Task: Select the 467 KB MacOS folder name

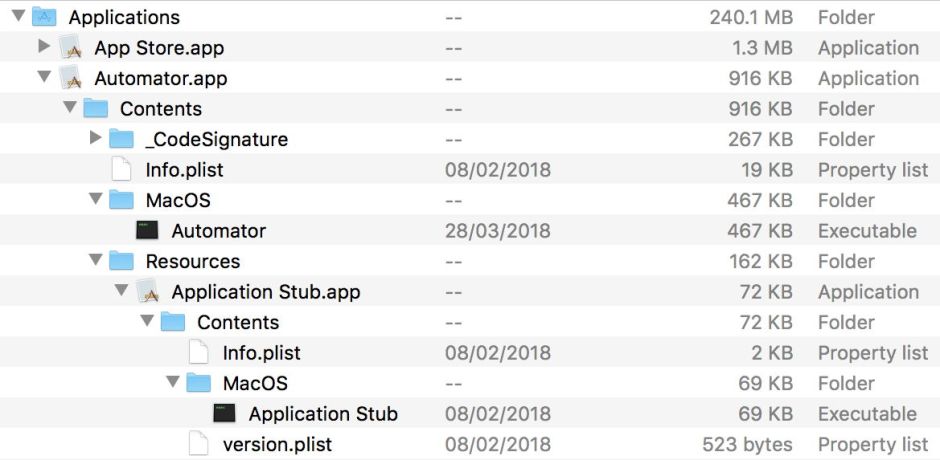Action: (178, 200)
